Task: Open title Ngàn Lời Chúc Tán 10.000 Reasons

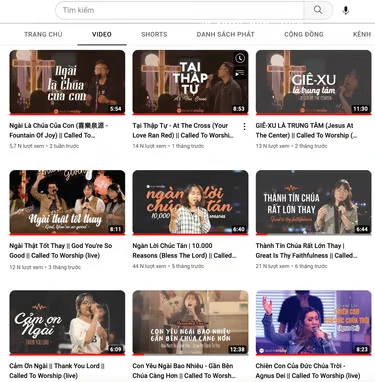Action: (184, 251)
